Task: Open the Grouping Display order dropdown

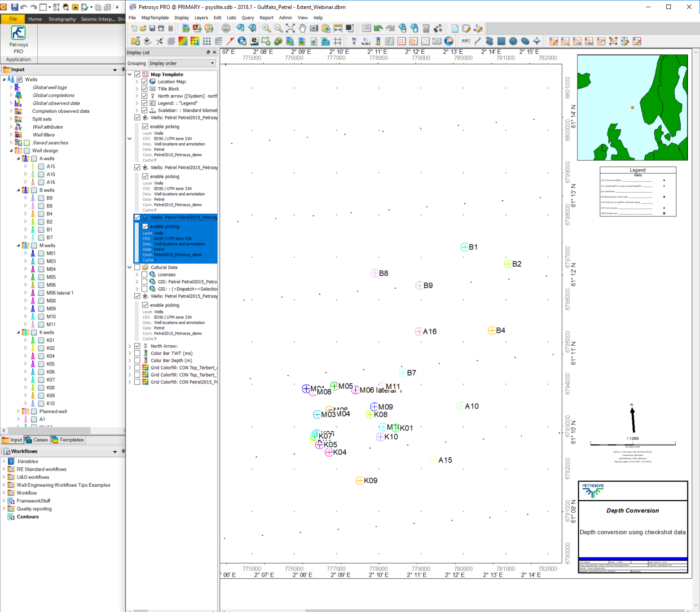Action: [182, 63]
